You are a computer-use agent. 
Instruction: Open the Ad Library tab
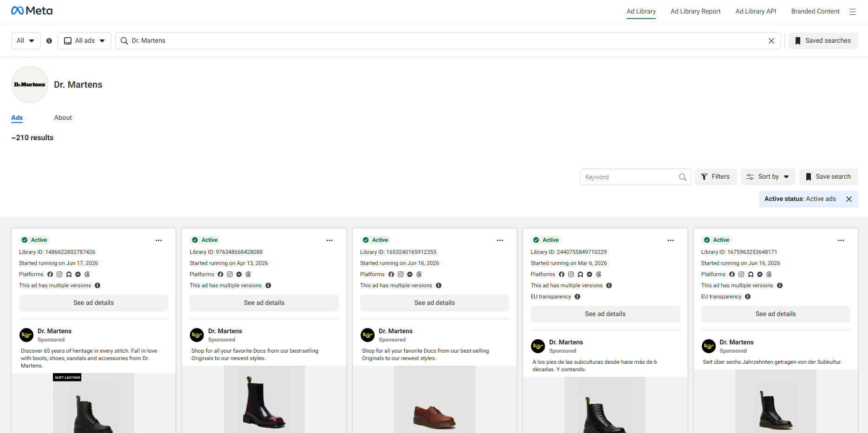click(x=641, y=12)
